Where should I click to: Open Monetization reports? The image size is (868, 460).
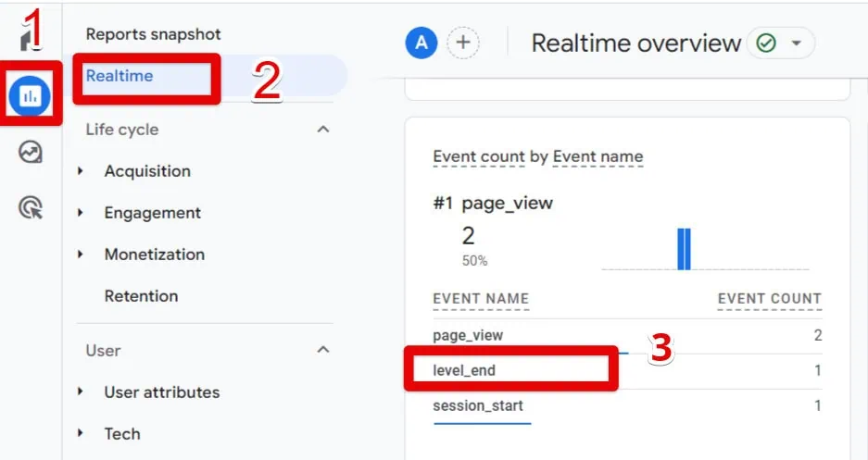(x=155, y=255)
